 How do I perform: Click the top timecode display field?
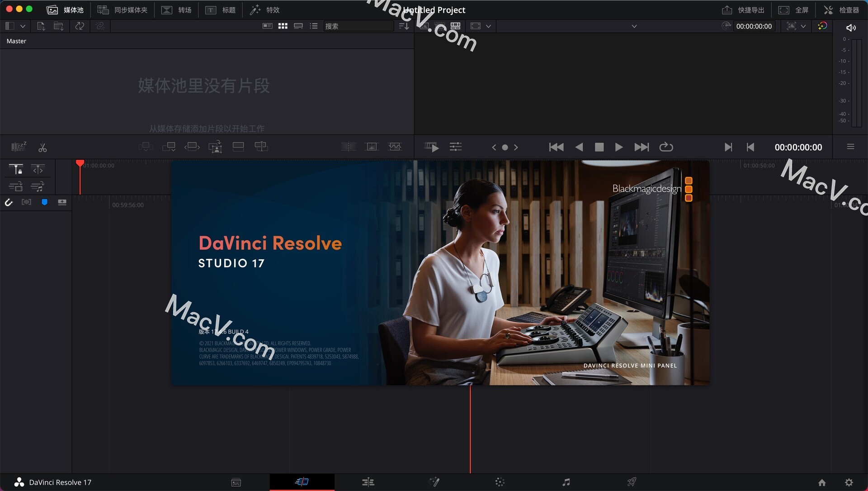[x=754, y=26]
